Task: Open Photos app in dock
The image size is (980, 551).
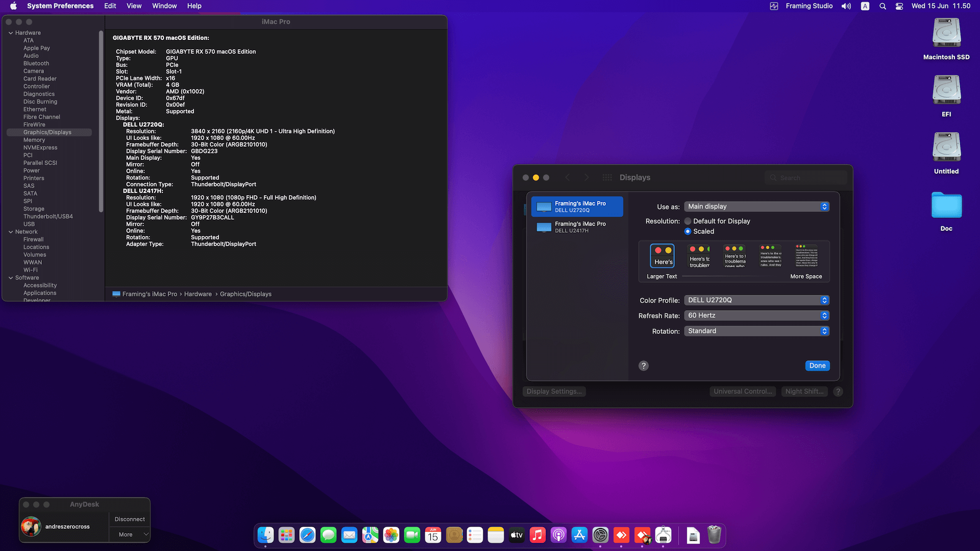Action: [391, 535]
